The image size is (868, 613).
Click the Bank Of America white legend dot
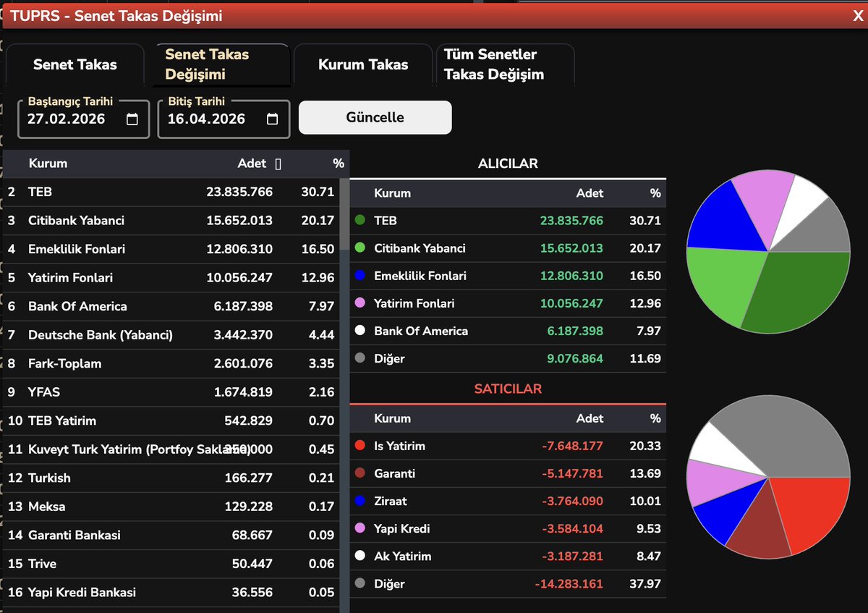click(x=359, y=331)
